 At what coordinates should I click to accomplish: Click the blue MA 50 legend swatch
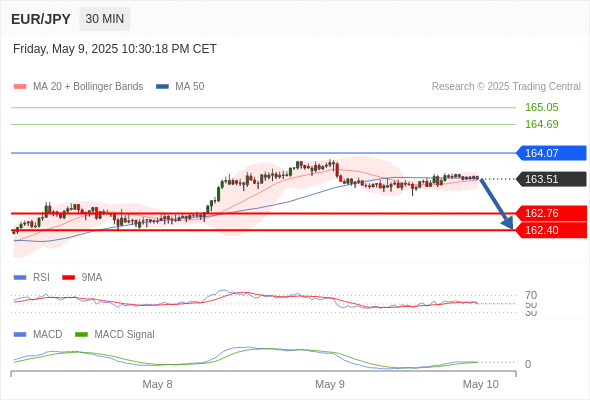[162, 87]
